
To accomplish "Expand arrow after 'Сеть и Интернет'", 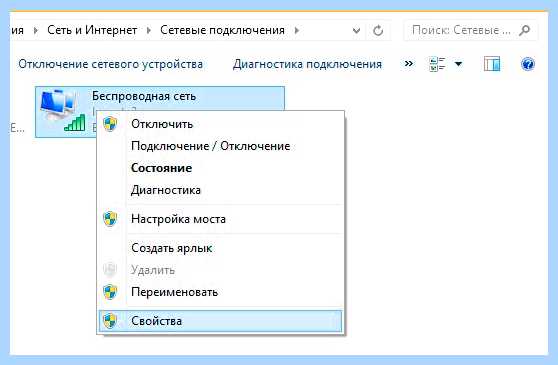I will click(149, 31).
